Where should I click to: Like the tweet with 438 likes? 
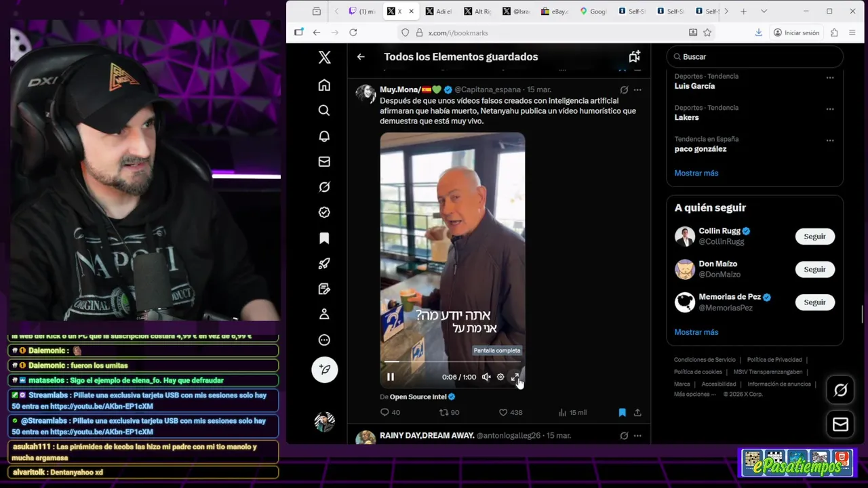pos(511,412)
